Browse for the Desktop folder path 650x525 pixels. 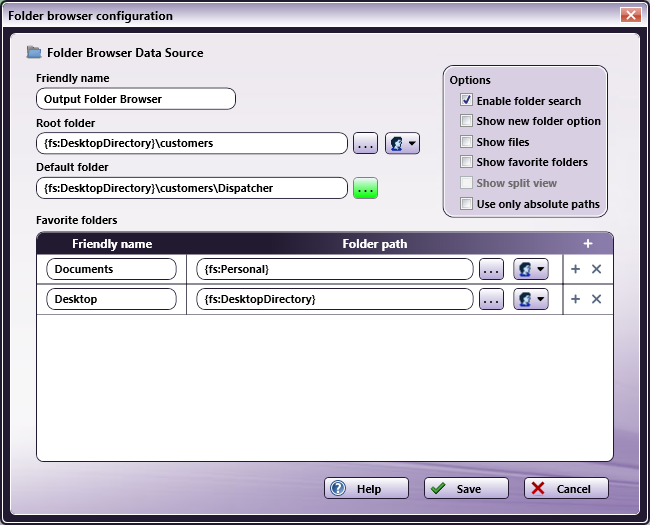pyautogui.click(x=491, y=299)
